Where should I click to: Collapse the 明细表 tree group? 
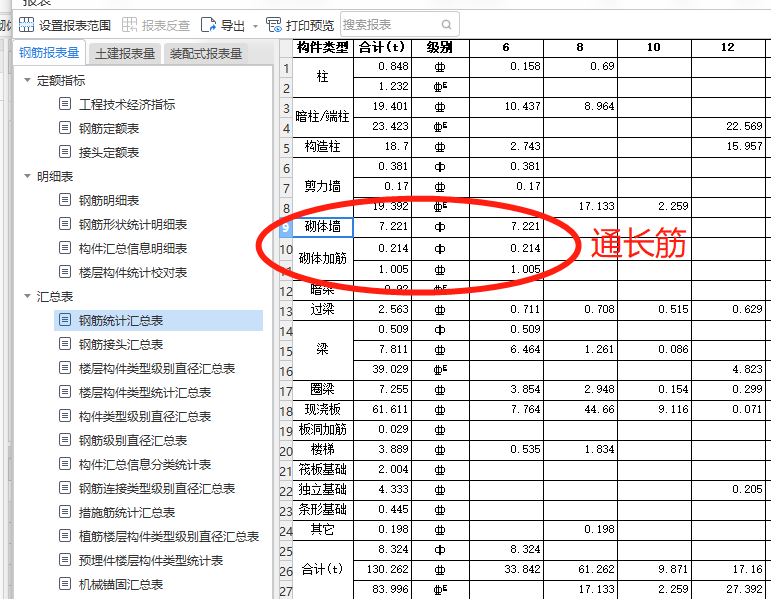point(28,176)
